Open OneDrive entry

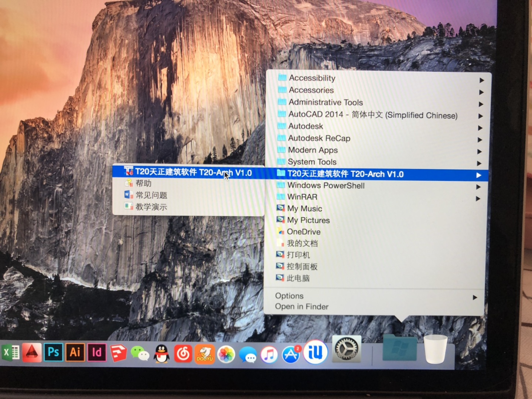376,232
